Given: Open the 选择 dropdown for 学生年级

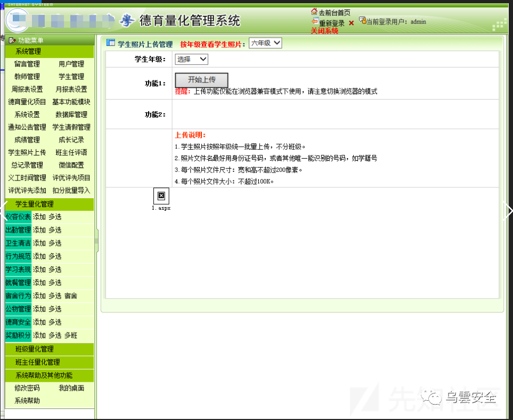Looking at the screenshot, I should pos(191,59).
